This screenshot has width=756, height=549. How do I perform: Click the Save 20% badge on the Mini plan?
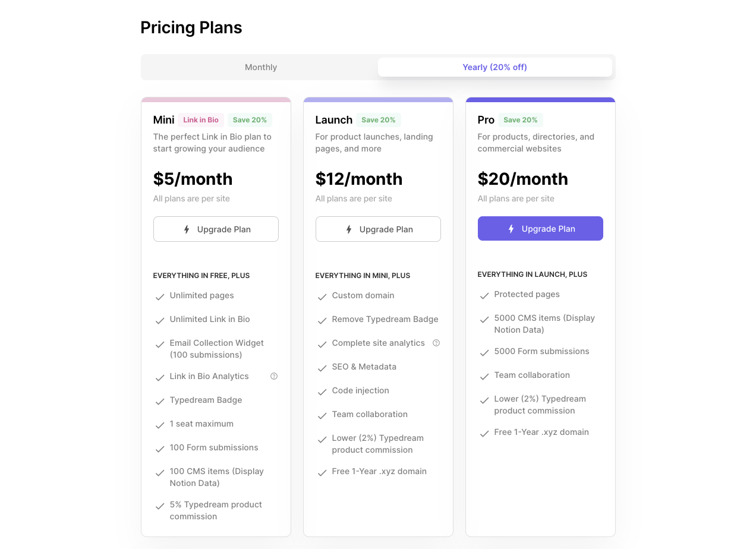tap(250, 120)
